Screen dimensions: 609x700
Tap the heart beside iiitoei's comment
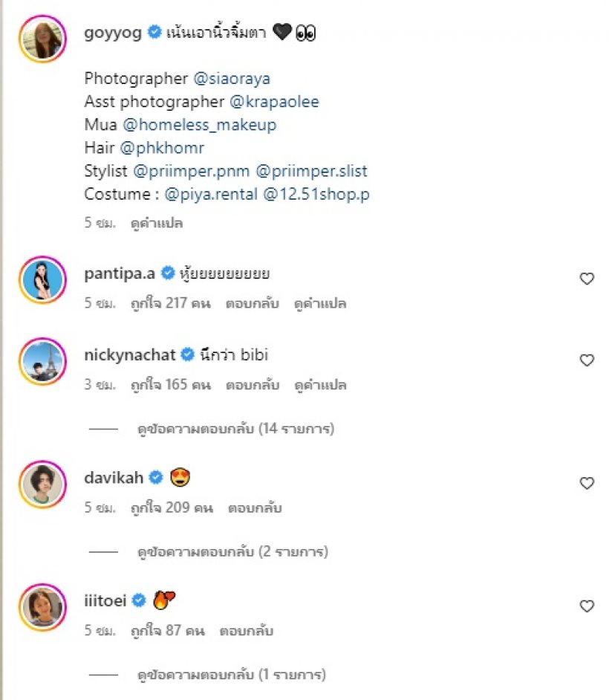(x=587, y=606)
